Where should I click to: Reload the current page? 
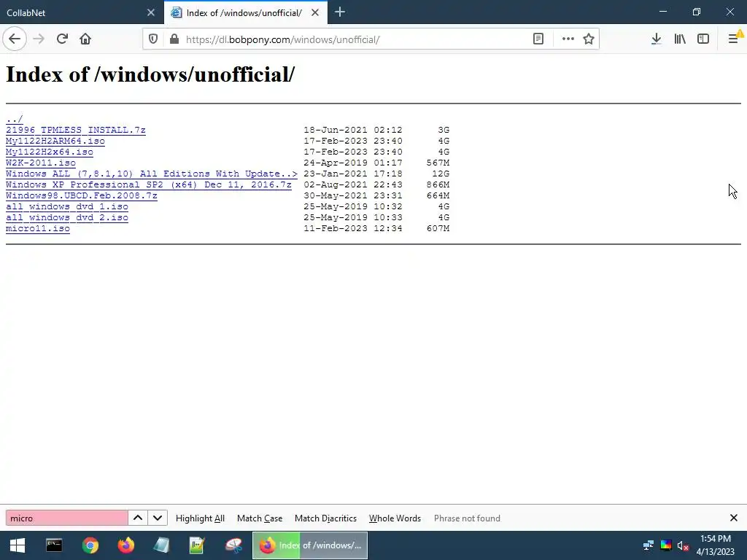coord(62,39)
